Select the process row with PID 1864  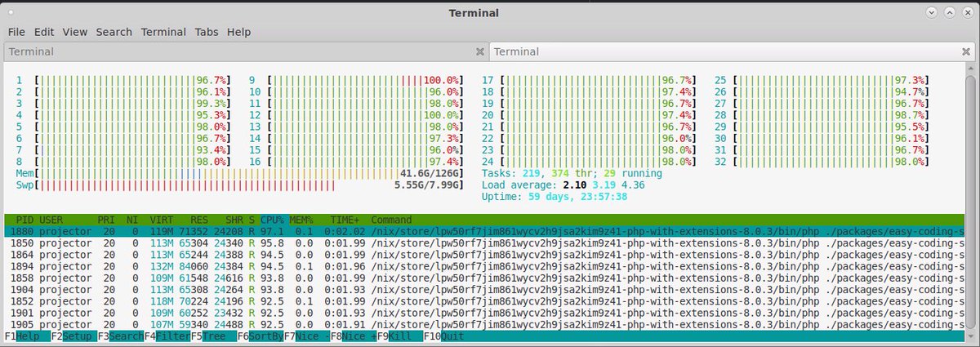pos(483,255)
